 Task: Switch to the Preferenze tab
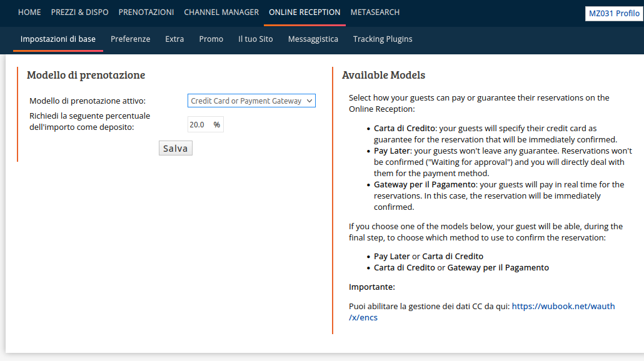[130, 39]
